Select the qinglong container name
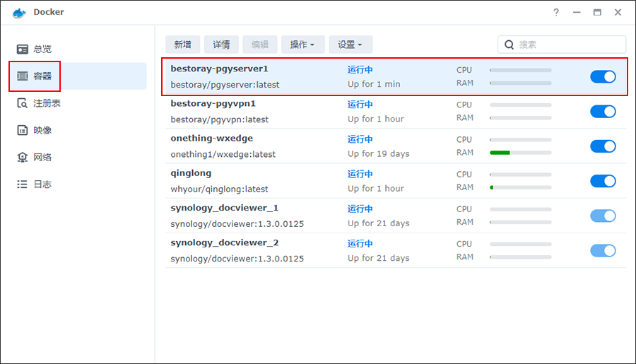Screen dimensions: 636x364 (191, 173)
